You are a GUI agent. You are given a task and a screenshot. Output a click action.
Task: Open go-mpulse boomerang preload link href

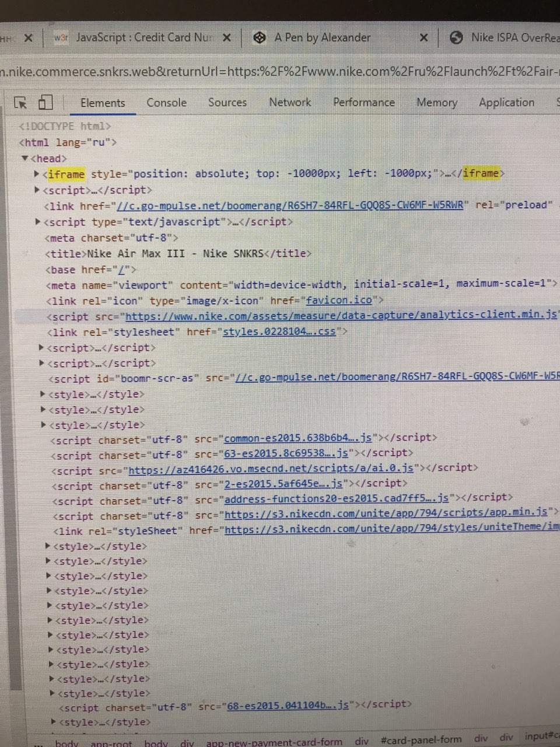coord(290,205)
